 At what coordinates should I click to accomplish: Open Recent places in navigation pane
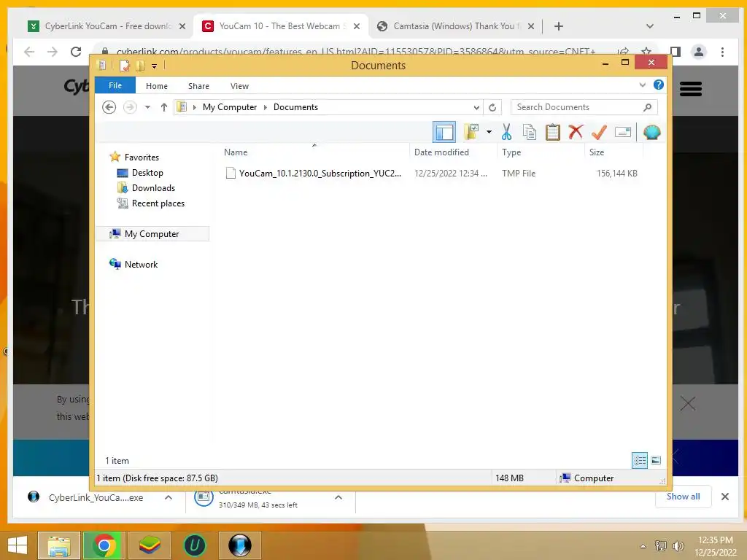tap(158, 203)
